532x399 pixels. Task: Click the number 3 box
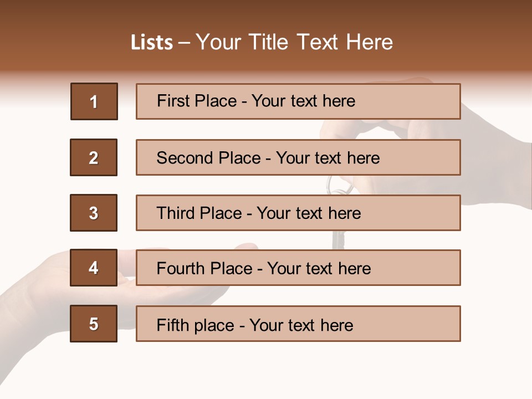click(x=94, y=213)
